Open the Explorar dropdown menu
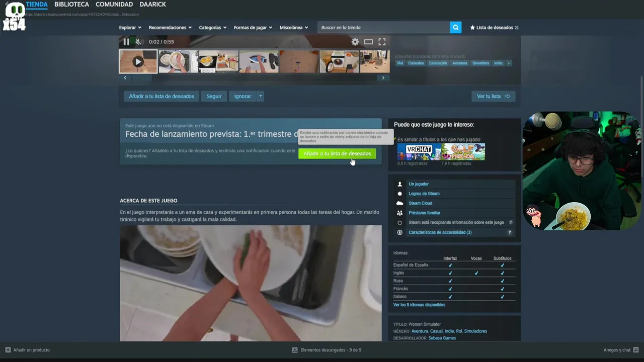This screenshot has height=362, width=644. (x=130, y=28)
